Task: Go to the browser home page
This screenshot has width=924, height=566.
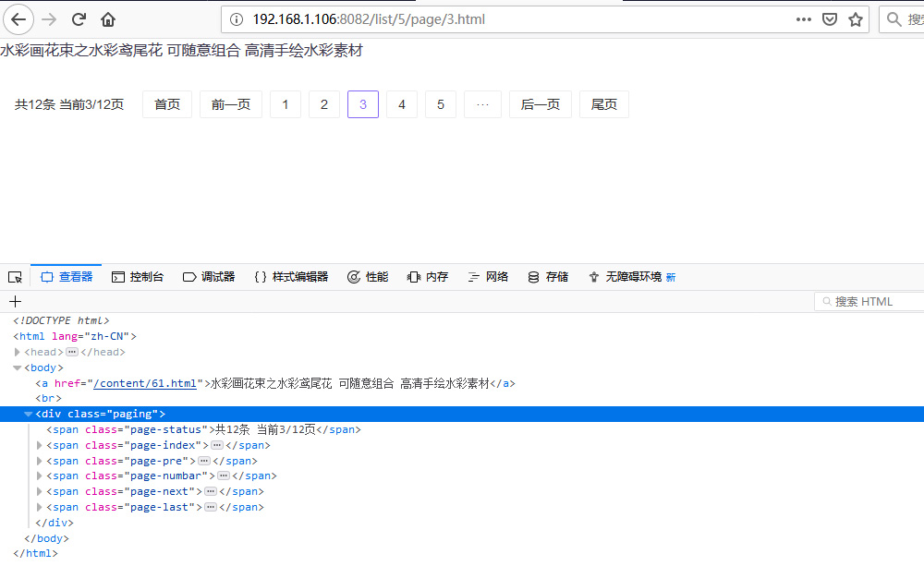Action: click(108, 19)
